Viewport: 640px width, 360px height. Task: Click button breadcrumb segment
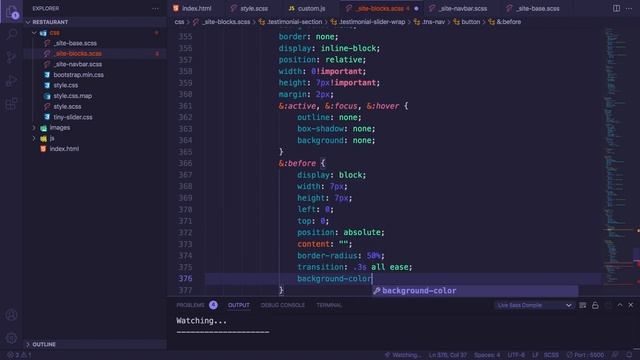point(467,22)
